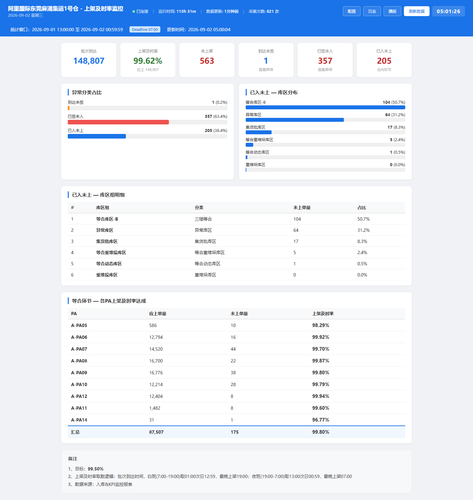Click the 占比 column header

click(x=362, y=208)
